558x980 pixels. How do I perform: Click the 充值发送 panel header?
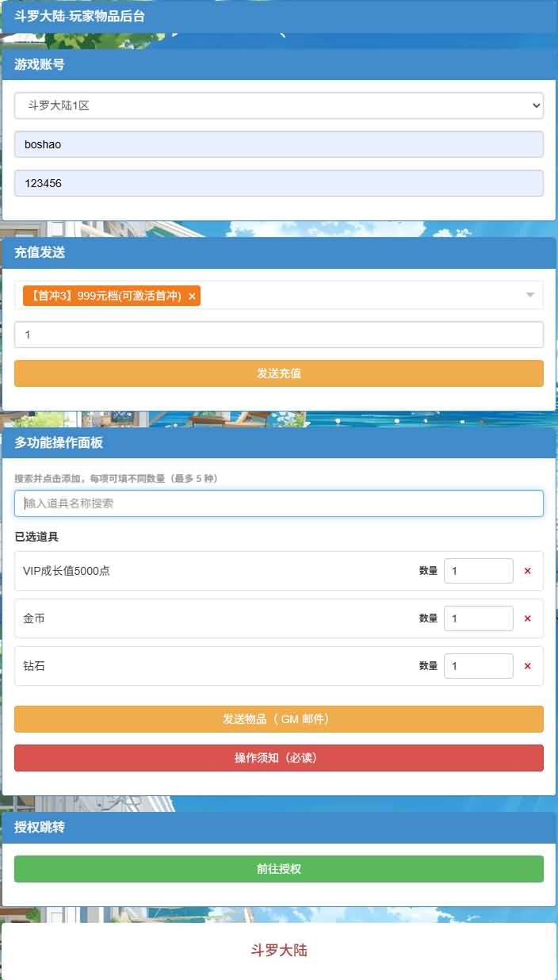(279, 253)
